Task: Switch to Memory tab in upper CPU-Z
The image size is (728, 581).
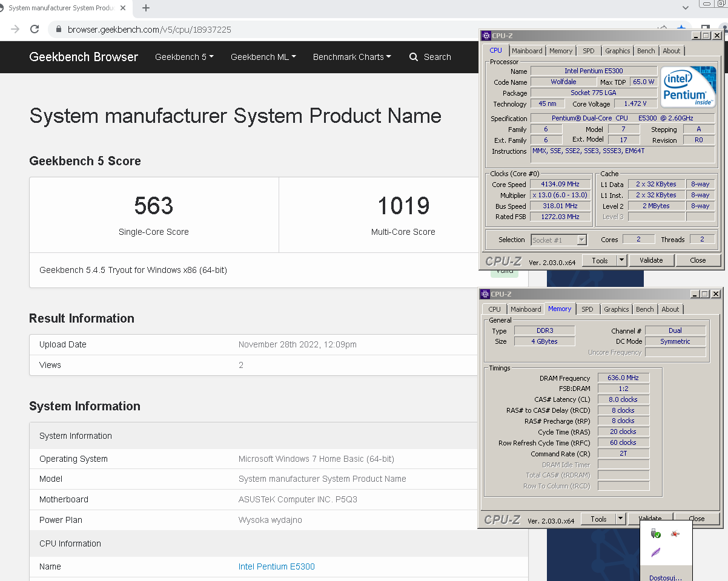Action: [561, 51]
